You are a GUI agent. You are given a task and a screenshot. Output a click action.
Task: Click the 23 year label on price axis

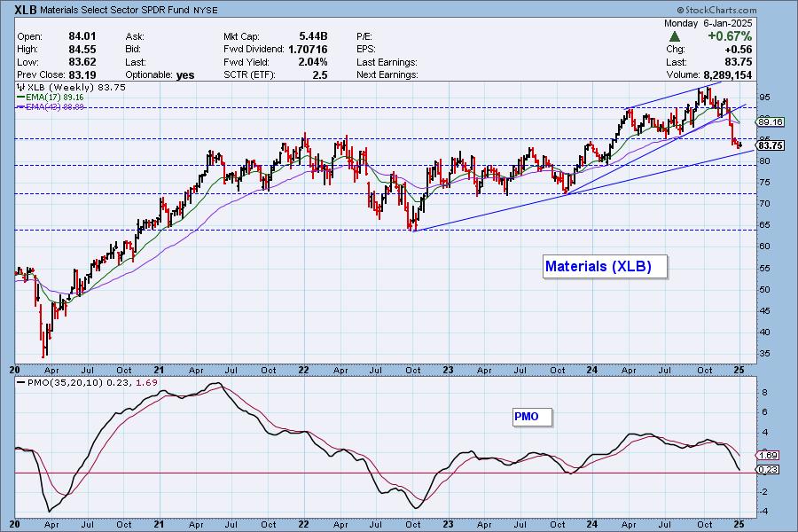pyautogui.click(x=448, y=370)
